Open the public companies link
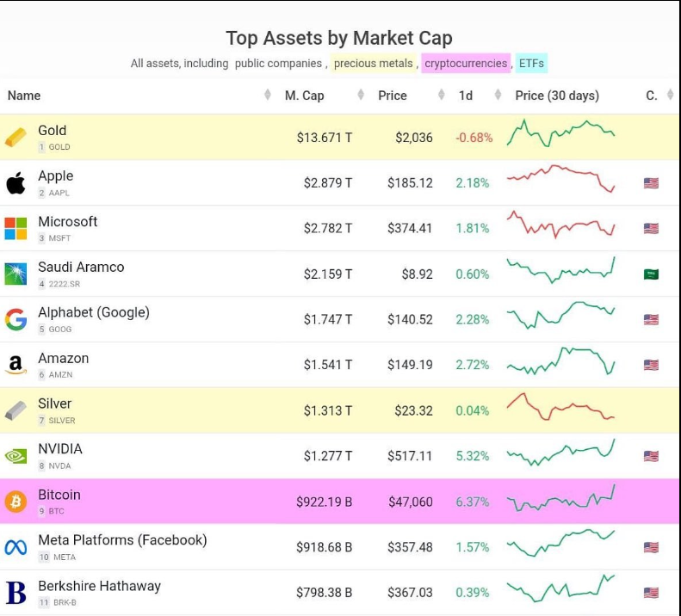 279,63
